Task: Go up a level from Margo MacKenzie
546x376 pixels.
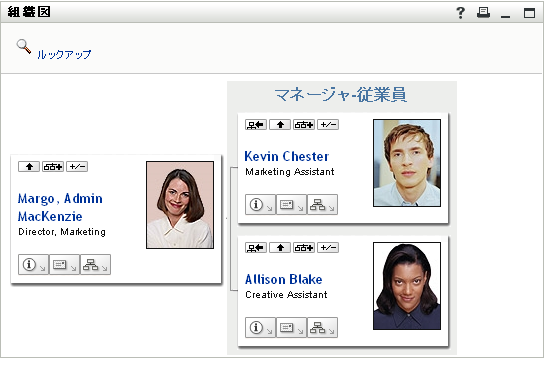Action: coord(29,167)
